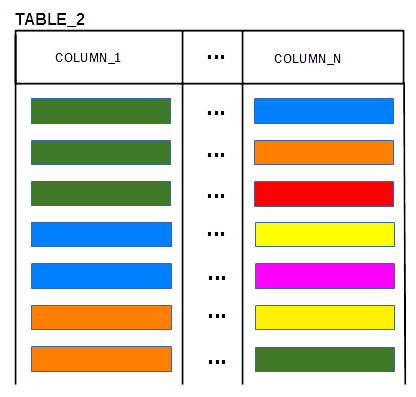Select the green bar in COLUMN_N
Screen dimensions: 416x397
coord(325,359)
